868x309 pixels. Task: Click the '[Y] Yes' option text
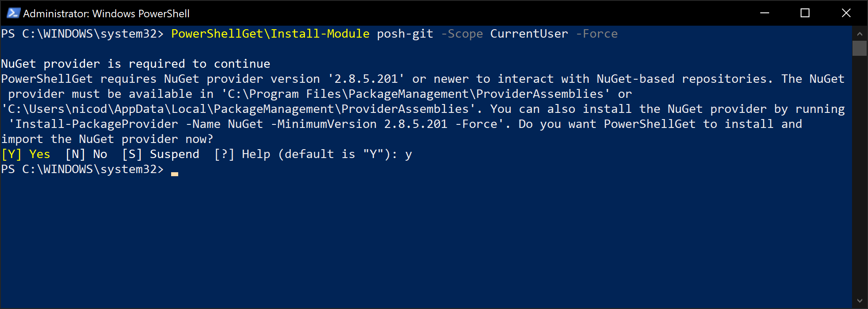(x=26, y=154)
